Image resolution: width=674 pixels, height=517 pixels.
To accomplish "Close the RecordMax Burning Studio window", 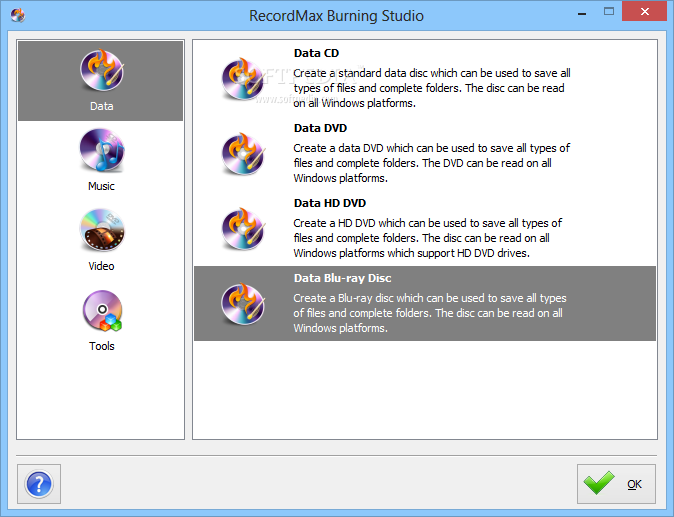I will [644, 12].
